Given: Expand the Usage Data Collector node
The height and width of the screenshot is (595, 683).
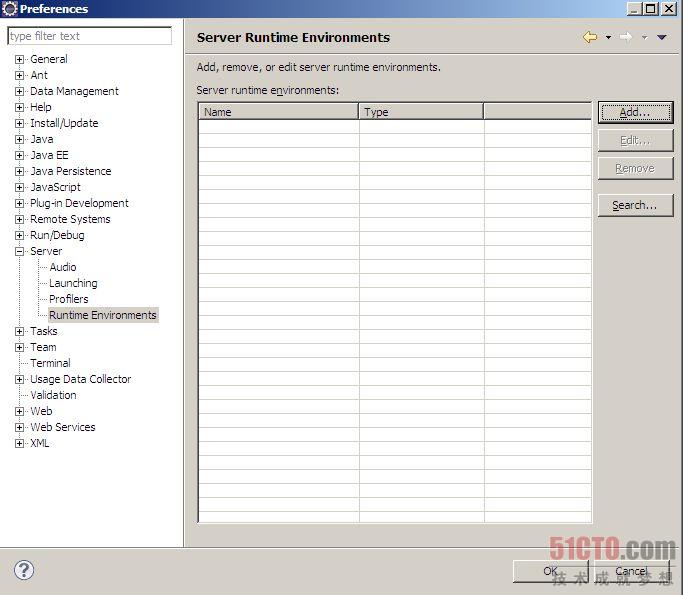Looking at the screenshot, I should tap(19, 379).
